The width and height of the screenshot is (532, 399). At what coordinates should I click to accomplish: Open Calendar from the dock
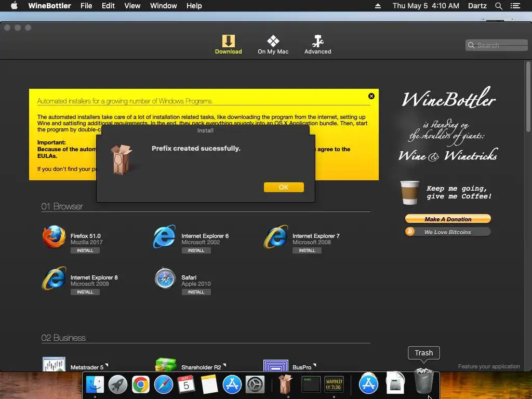point(187,384)
